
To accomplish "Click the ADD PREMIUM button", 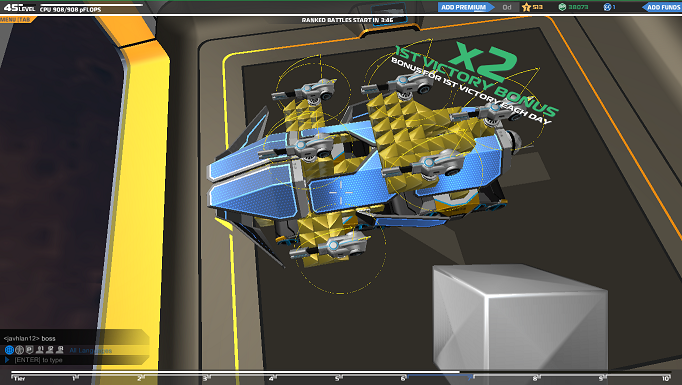I will pos(464,7).
